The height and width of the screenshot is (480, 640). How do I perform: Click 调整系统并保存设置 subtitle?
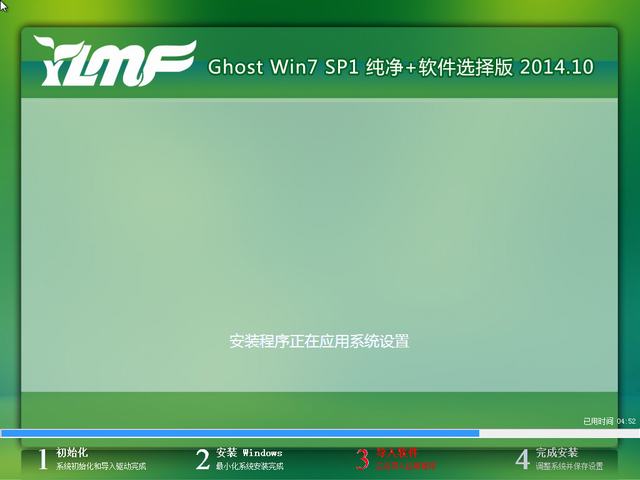[x=569, y=466]
